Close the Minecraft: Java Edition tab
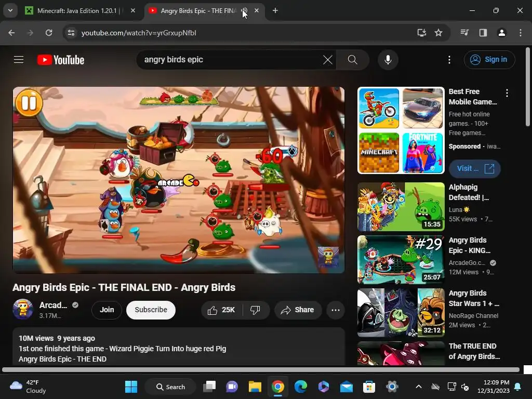 tap(133, 11)
